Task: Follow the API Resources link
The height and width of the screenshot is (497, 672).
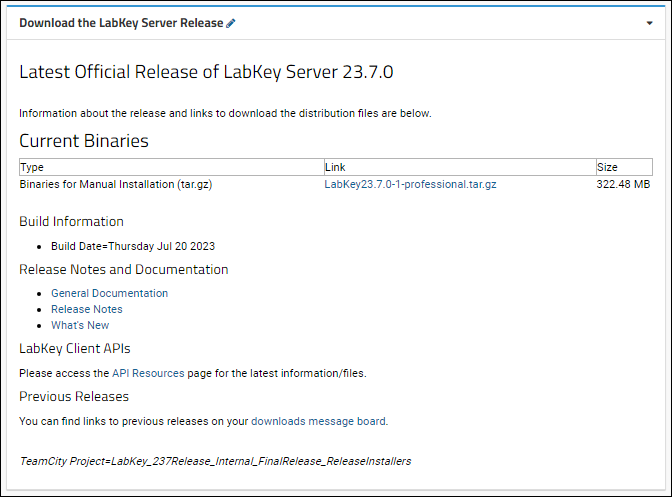Action: [x=148, y=373]
